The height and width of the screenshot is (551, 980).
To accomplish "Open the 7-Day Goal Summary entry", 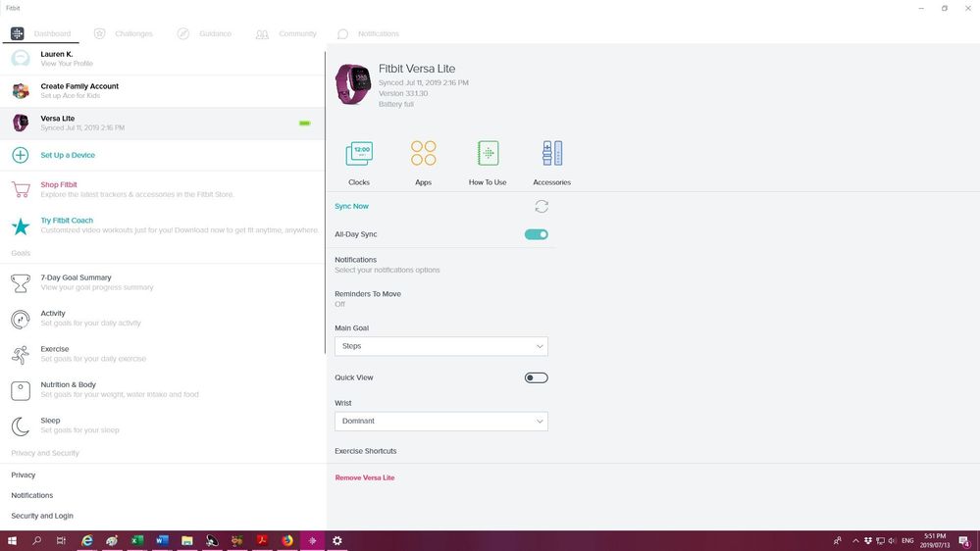I will click(x=162, y=283).
